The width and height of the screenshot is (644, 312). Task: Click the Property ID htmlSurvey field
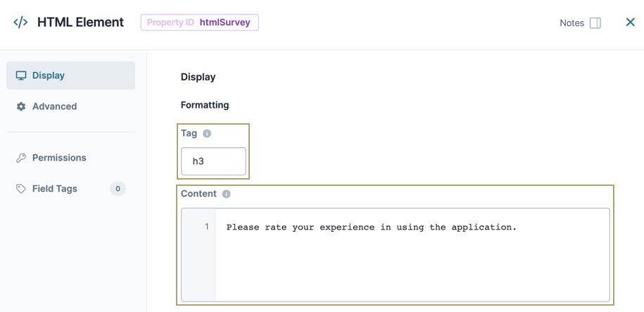(x=200, y=23)
